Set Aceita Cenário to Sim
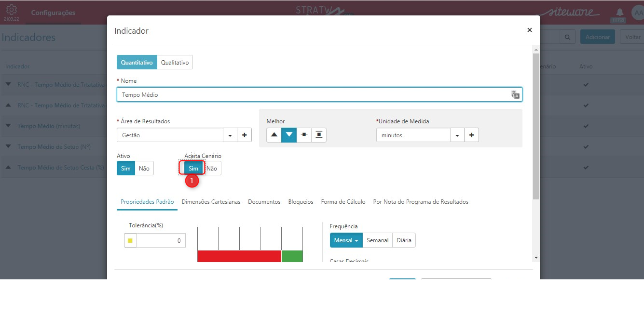 pos(193,168)
